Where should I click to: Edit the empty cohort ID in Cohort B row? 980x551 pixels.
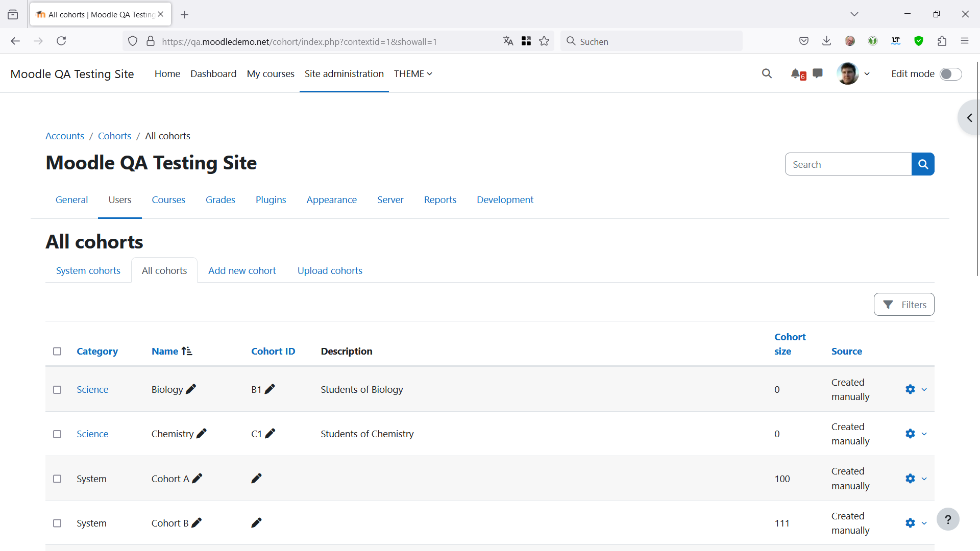coord(257,523)
